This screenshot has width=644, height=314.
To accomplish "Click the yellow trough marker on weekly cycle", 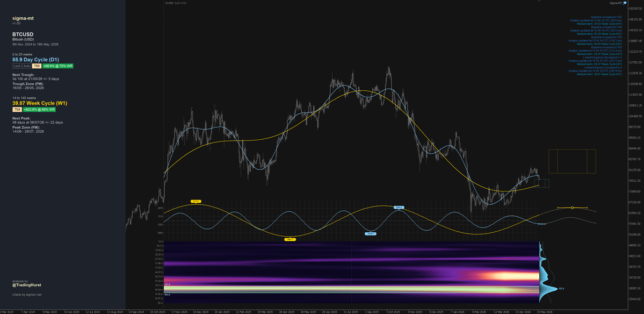I will [x=290, y=239].
